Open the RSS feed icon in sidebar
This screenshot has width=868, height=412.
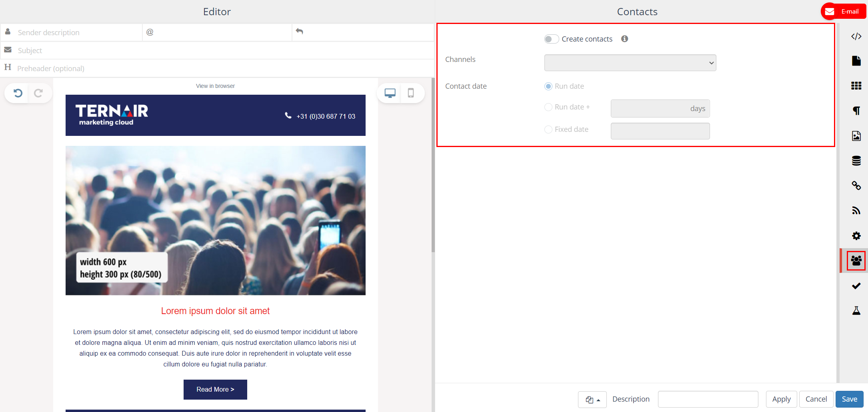tap(856, 211)
